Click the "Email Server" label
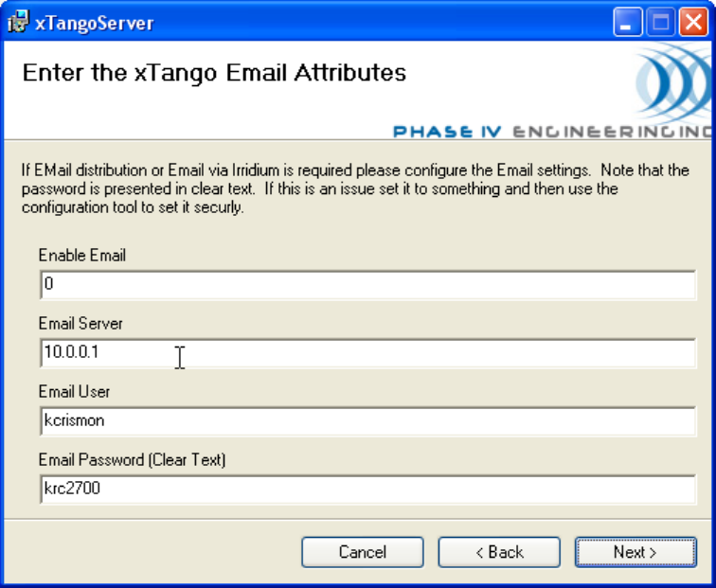 point(81,324)
